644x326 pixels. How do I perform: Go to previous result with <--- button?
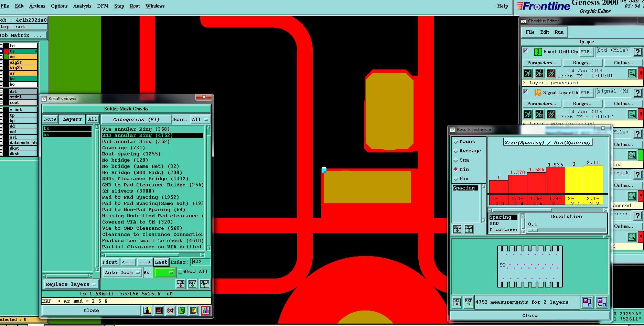128,262
